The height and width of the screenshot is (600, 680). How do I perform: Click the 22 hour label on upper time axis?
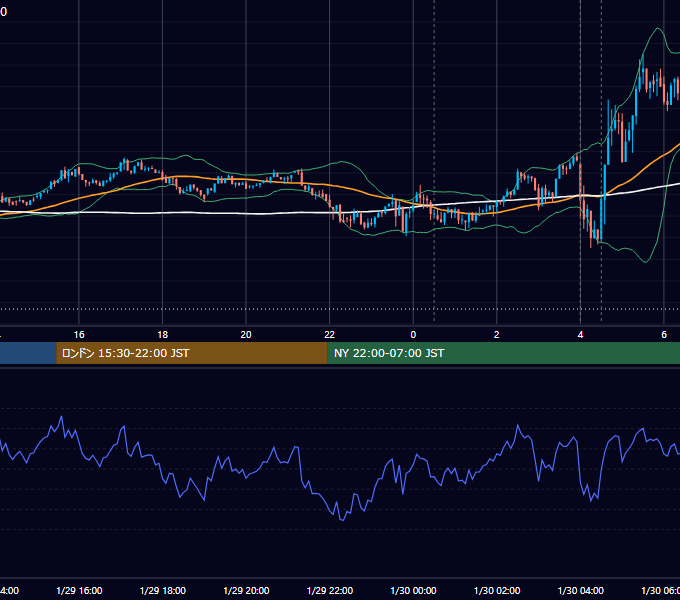click(x=330, y=335)
